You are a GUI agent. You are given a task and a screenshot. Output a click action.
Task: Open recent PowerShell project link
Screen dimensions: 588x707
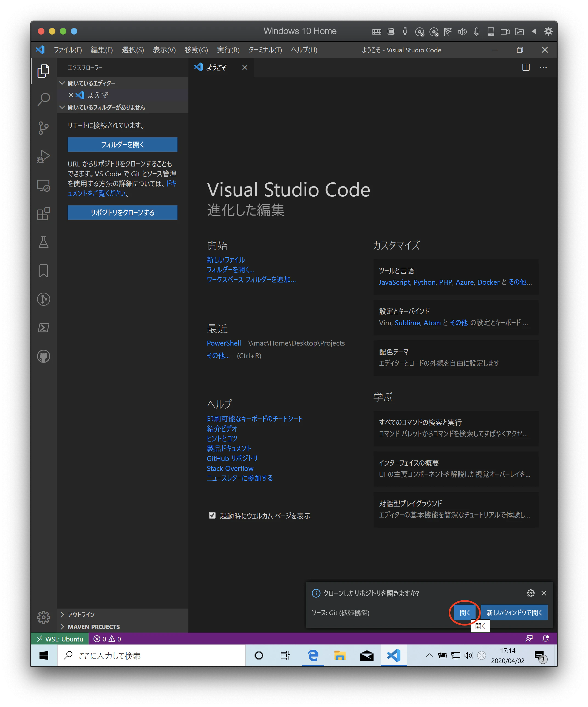[224, 343]
